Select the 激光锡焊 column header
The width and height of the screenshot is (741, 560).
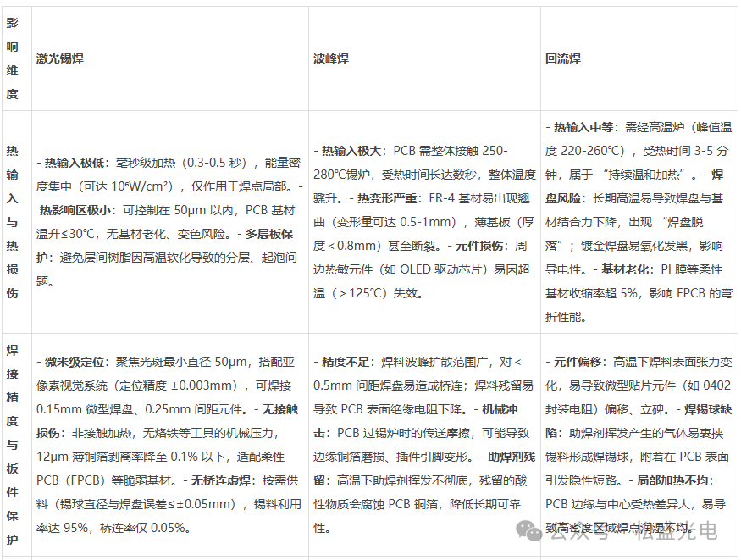pyautogui.click(x=59, y=58)
